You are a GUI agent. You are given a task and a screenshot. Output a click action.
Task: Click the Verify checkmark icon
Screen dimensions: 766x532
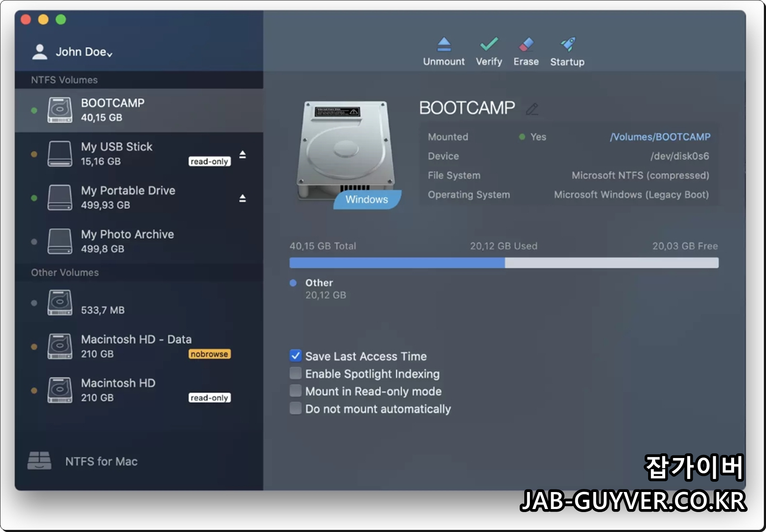[489, 44]
